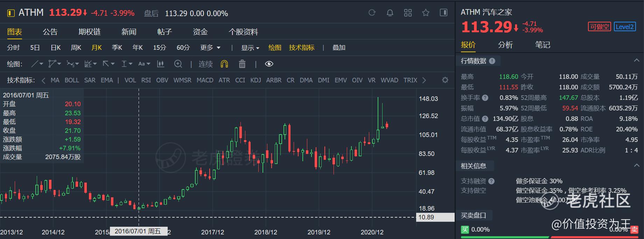
Task: Open the 资金 capital flow tab
Action: (x=200, y=32)
